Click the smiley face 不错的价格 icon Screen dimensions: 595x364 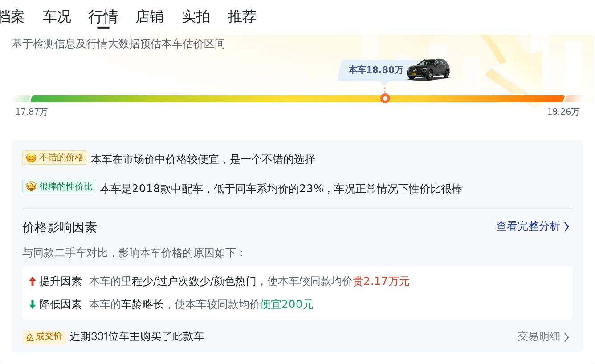31,158
